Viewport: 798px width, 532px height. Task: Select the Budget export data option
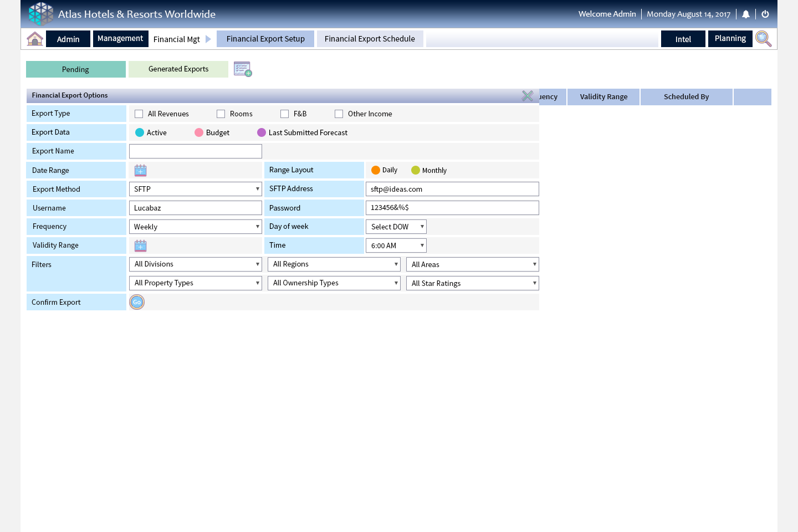[x=199, y=133]
